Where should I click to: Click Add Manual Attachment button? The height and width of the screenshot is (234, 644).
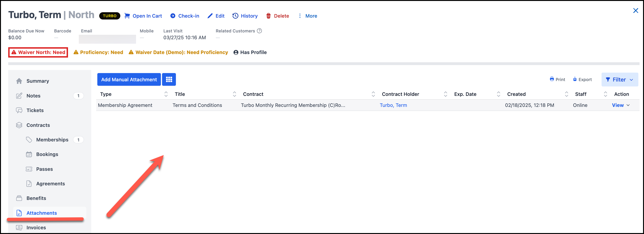pyautogui.click(x=129, y=79)
